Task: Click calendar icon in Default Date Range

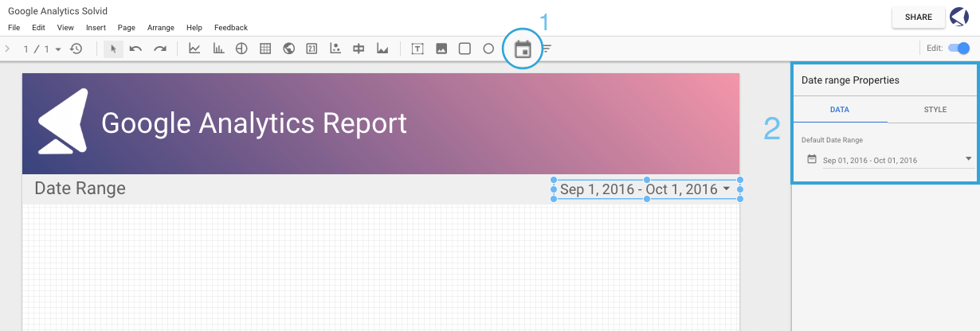Action: click(812, 159)
